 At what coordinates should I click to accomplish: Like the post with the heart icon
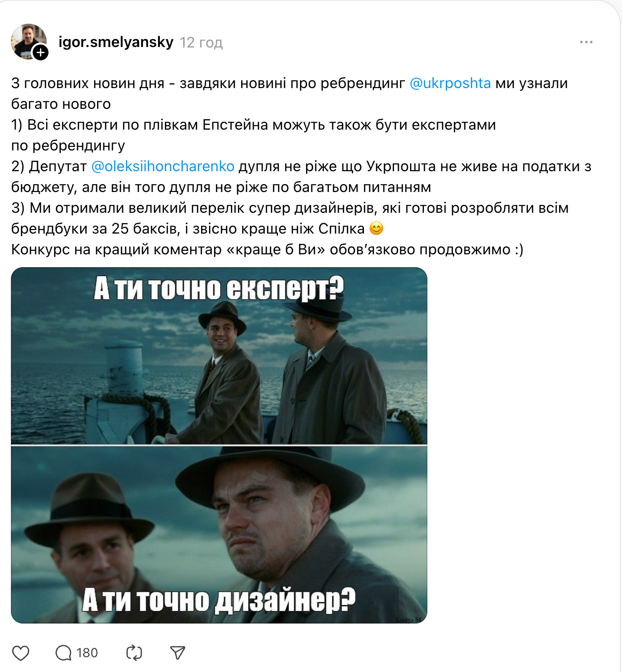(x=21, y=653)
